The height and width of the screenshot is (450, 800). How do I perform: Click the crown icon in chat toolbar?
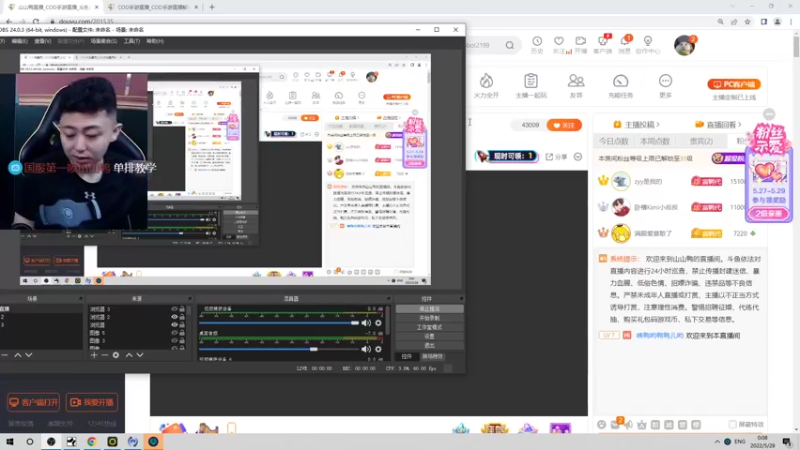(642, 424)
